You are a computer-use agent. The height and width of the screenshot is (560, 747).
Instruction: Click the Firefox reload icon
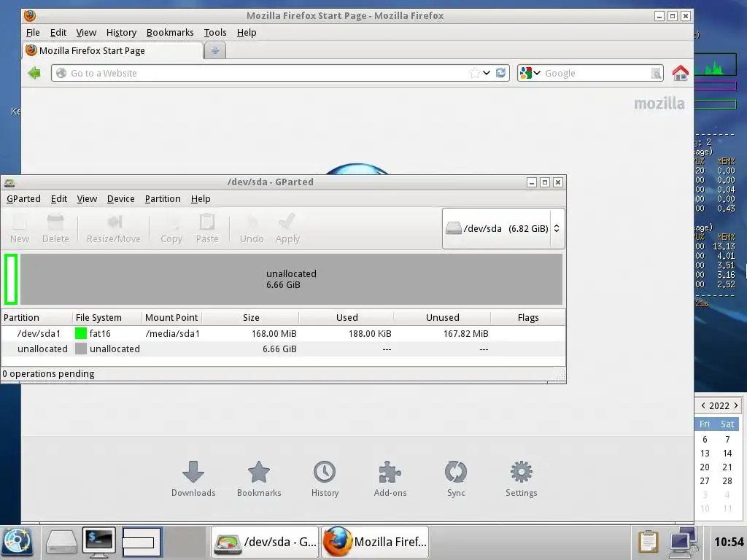pos(500,73)
